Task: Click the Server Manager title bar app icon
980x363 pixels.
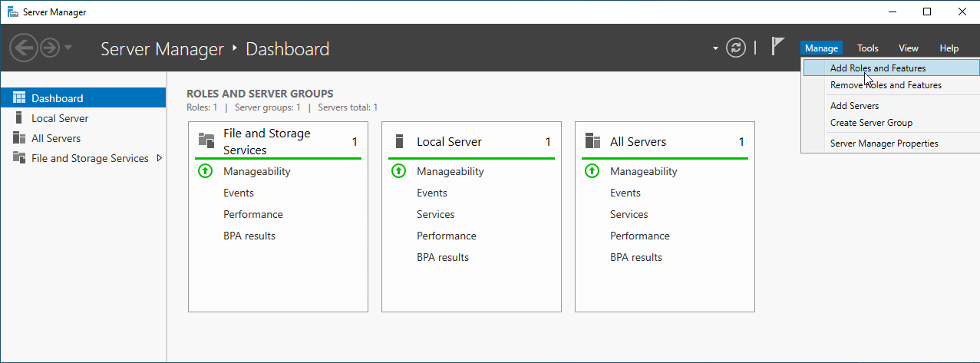Action: click(x=12, y=12)
